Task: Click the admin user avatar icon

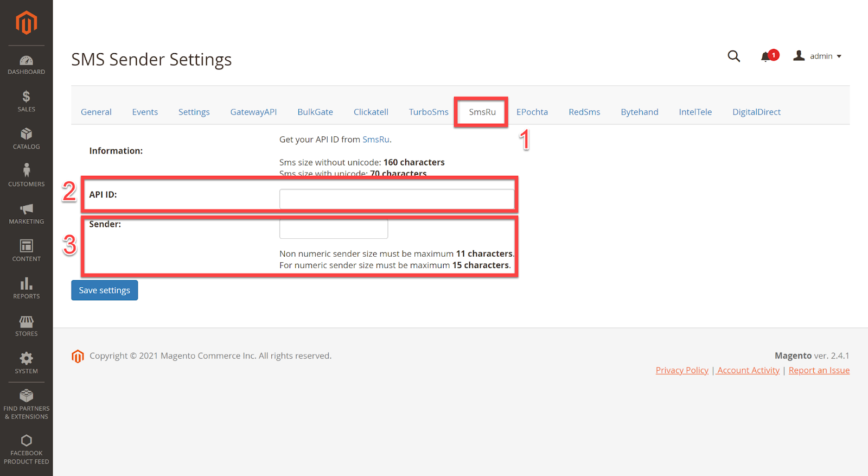Action: [x=799, y=55]
